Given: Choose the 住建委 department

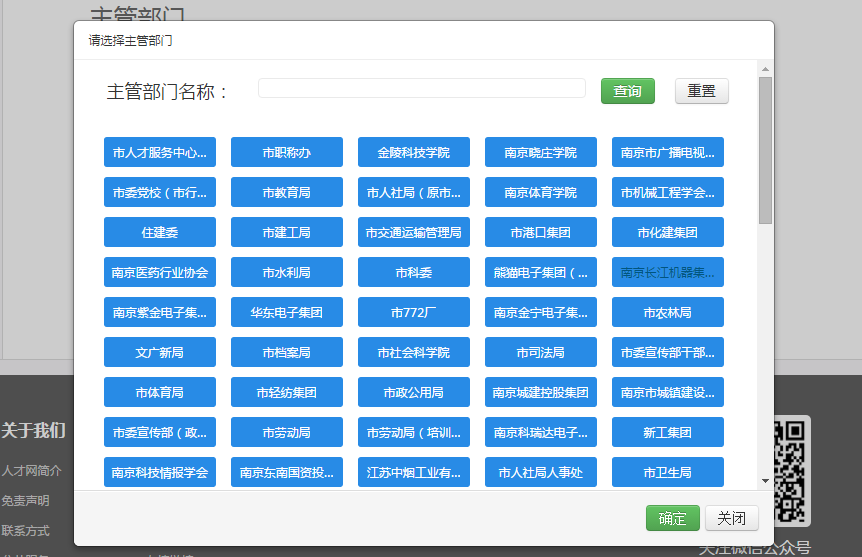Looking at the screenshot, I should pyautogui.click(x=159, y=233).
